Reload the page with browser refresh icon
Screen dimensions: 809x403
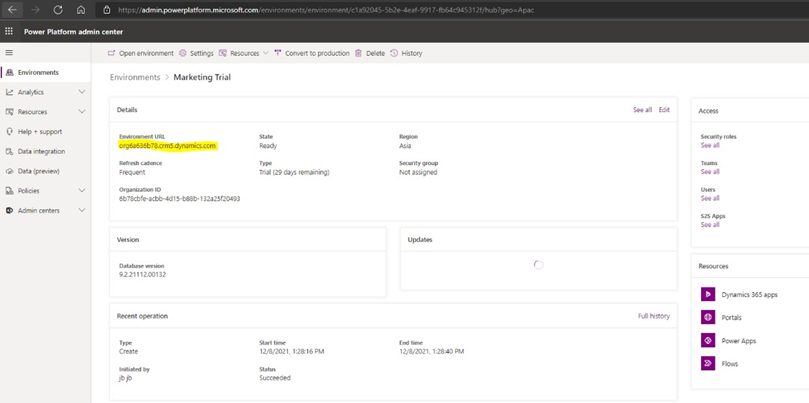point(58,10)
